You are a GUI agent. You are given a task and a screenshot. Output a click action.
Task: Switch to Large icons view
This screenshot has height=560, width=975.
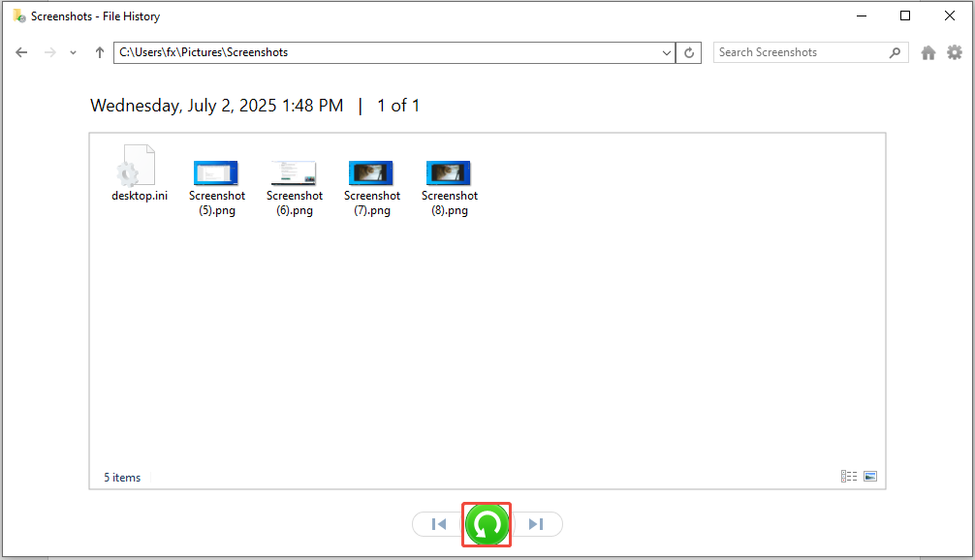point(870,475)
